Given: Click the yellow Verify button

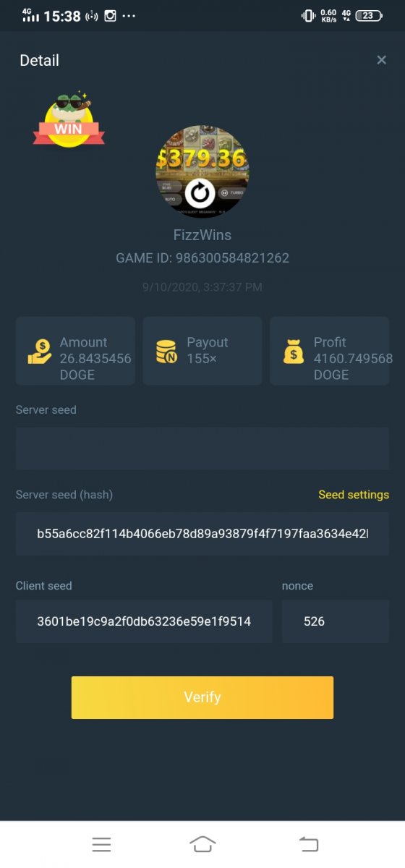Looking at the screenshot, I should [x=202, y=697].
